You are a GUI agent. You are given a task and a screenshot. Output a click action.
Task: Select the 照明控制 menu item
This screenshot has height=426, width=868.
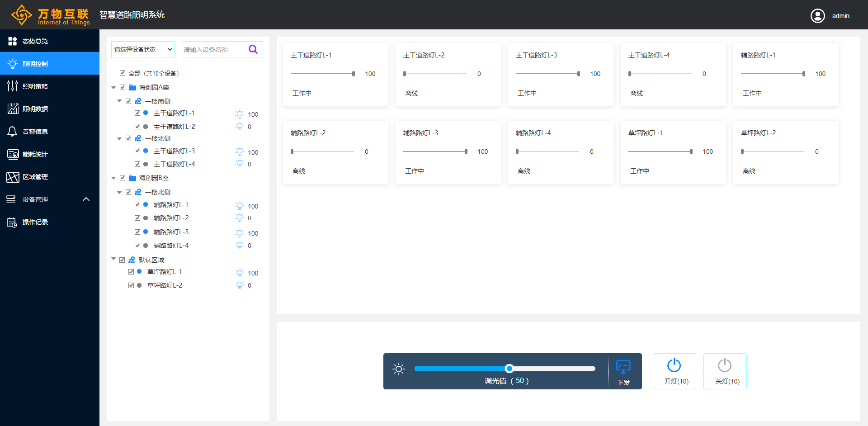click(x=50, y=64)
